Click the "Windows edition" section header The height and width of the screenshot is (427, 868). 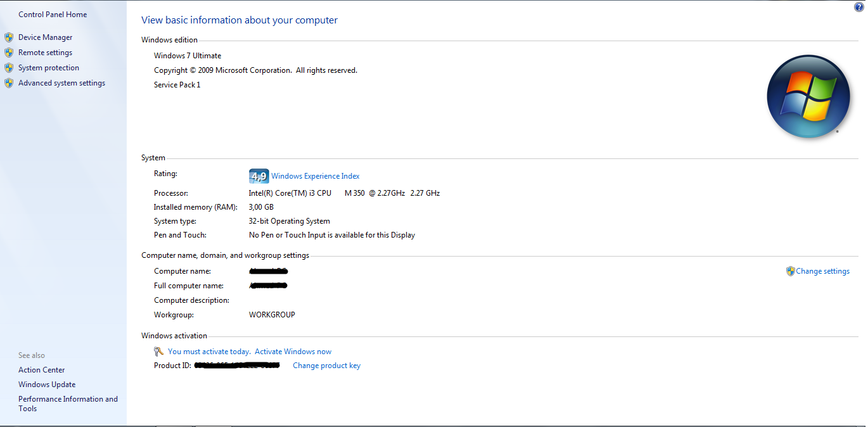click(x=170, y=40)
